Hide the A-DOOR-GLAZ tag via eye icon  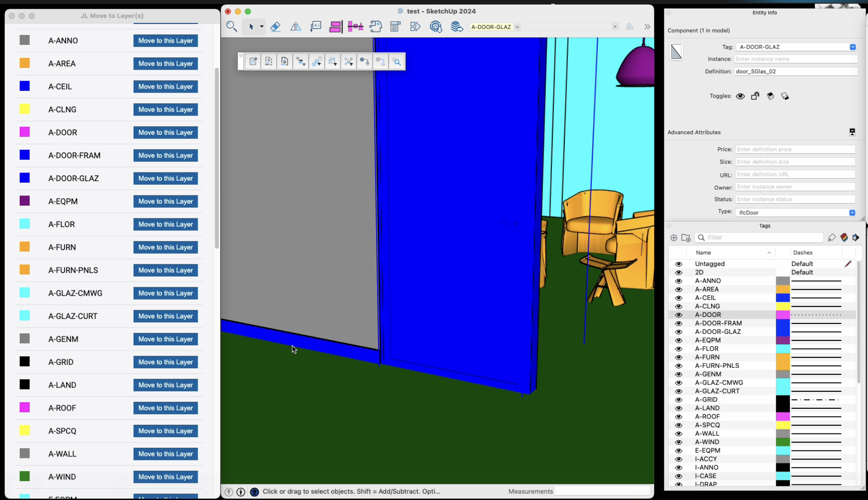[x=679, y=332]
